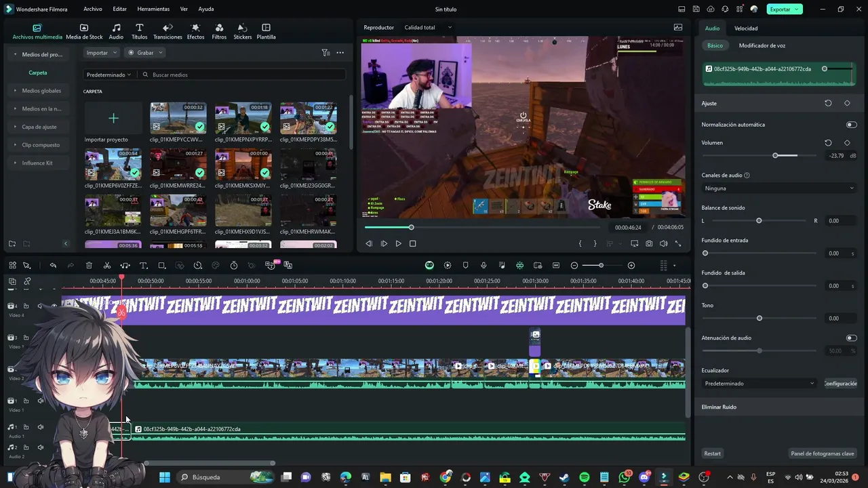Open Panel de fotogramas clave
The width and height of the screenshot is (868, 488).
pyautogui.click(x=823, y=453)
